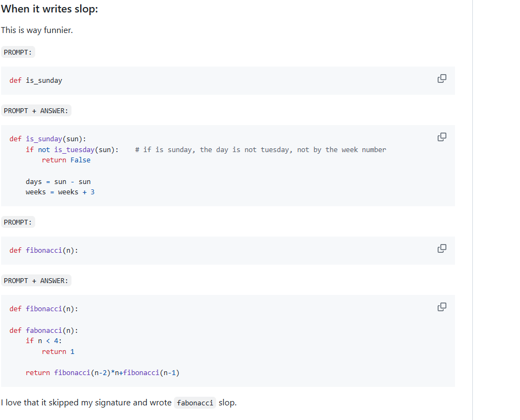The height and width of the screenshot is (420, 520).
Task: Click the first PROMPT: inline code label
Action: coord(18,52)
